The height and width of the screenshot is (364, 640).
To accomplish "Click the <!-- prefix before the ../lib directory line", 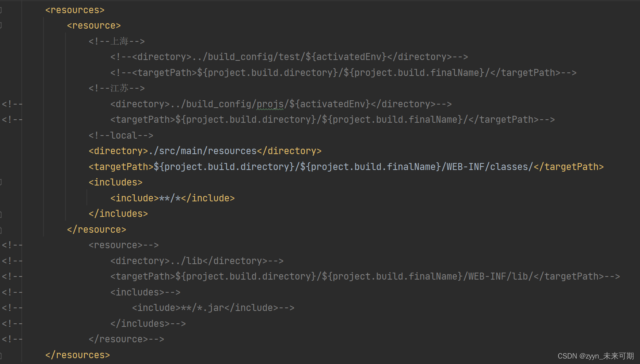I will pos(12,261).
